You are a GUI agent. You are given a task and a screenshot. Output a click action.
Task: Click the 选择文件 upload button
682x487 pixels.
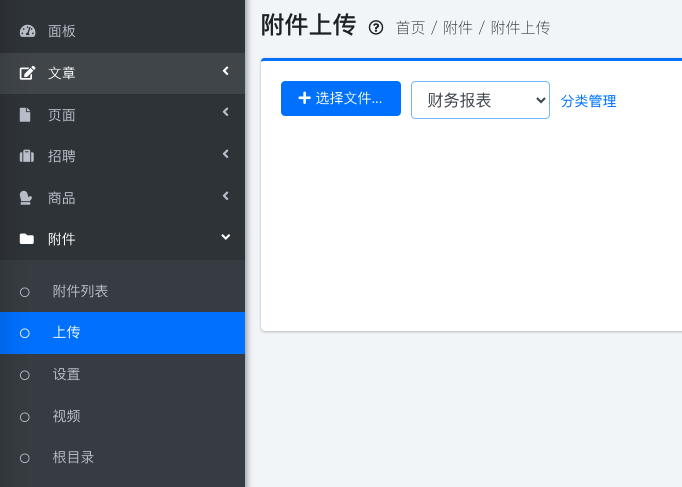tap(340, 98)
